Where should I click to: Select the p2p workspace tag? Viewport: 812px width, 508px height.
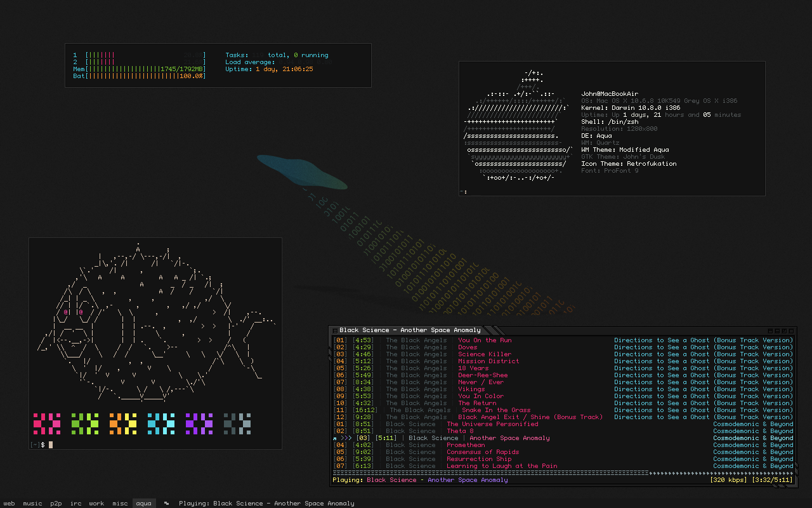pos(56,504)
